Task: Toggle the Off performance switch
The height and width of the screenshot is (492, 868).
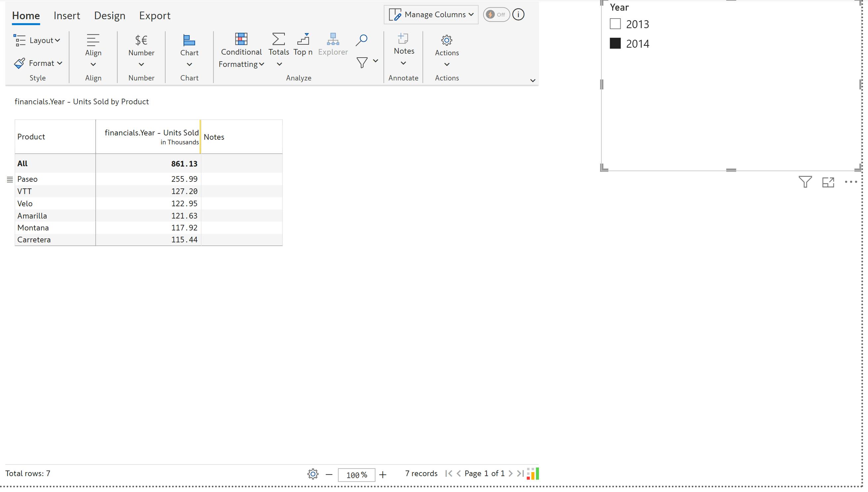Action: coord(496,15)
